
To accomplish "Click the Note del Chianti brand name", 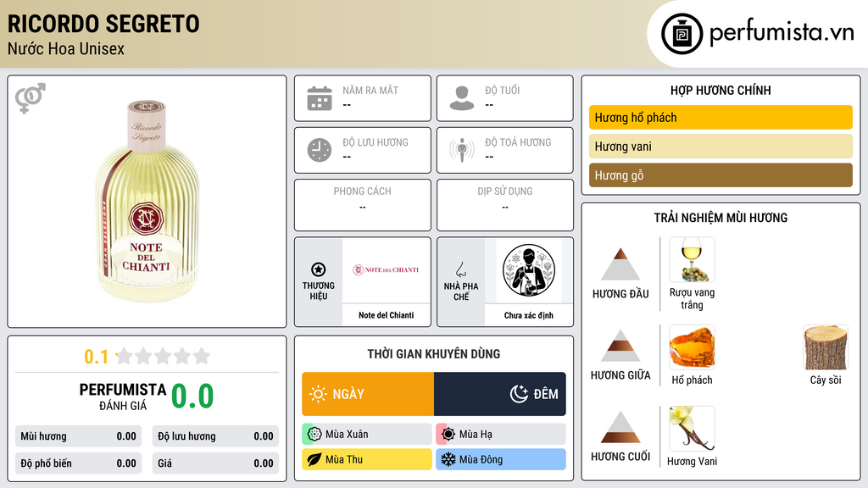I will [386, 315].
